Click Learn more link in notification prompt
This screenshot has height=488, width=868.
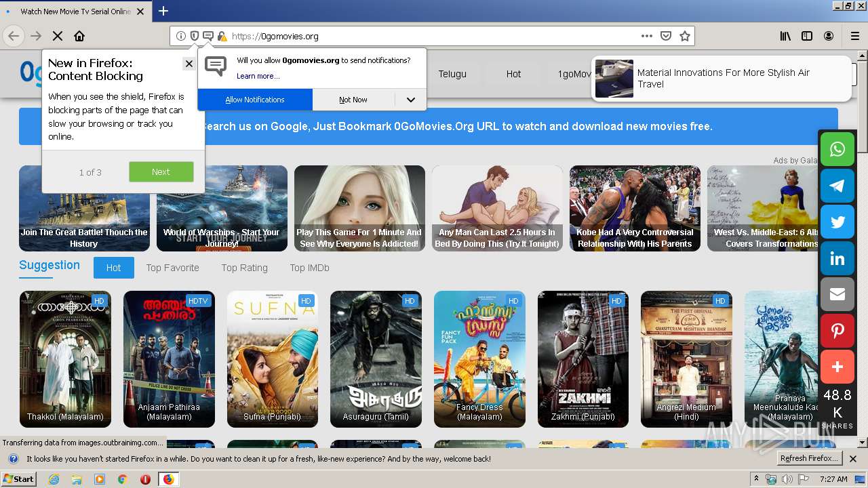[258, 76]
